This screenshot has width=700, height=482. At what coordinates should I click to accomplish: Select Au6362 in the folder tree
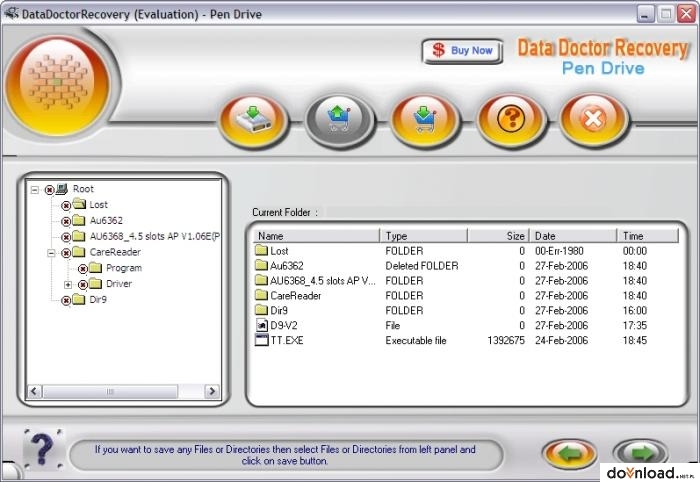pyautogui.click(x=106, y=220)
